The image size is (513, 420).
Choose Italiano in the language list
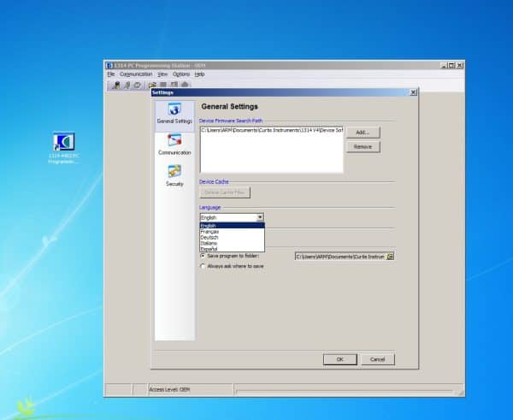pyautogui.click(x=232, y=243)
